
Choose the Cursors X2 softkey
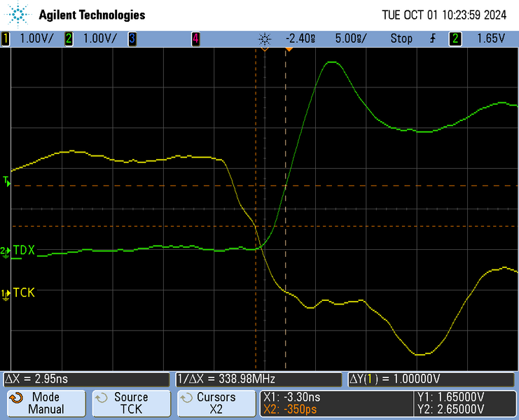(x=216, y=403)
